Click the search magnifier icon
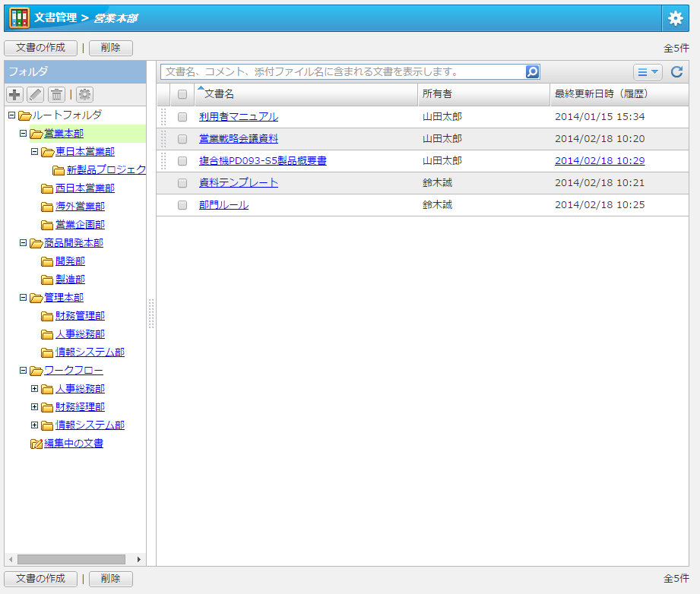Image resolution: width=700 pixels, height=594 pixels. pyautogui.click(x=532, y=71)
